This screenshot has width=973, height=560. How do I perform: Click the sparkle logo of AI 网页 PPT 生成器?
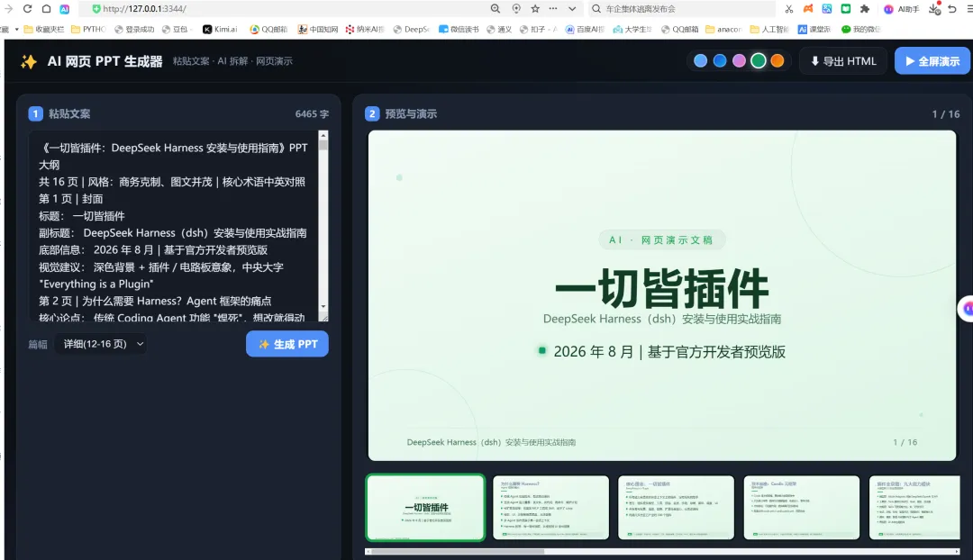click(29, 61)
